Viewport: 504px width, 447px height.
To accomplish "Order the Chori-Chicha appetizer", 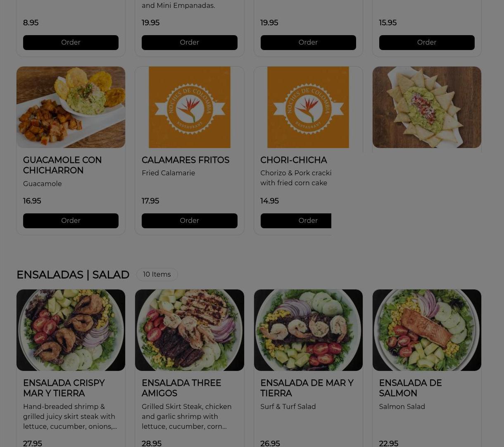I will click(296, 221).
